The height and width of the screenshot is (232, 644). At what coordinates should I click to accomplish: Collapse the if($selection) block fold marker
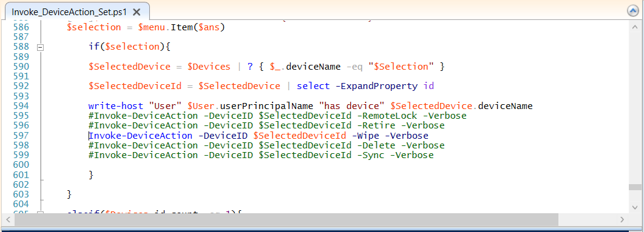(x=40, y=47)
